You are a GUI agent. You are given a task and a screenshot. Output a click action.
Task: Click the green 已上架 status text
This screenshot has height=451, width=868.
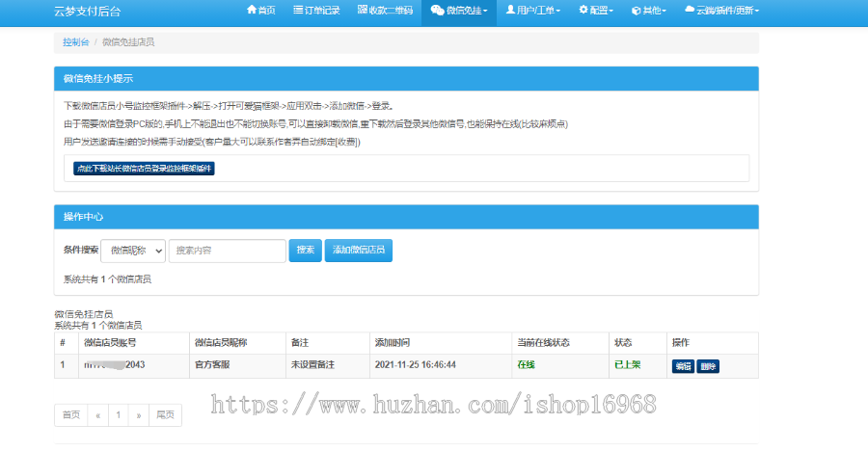tap(627, 365)
